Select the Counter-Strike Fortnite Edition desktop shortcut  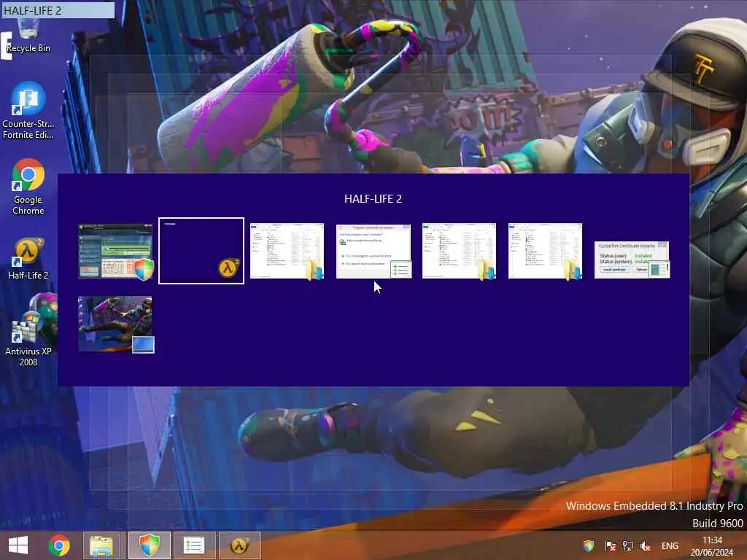28,111
